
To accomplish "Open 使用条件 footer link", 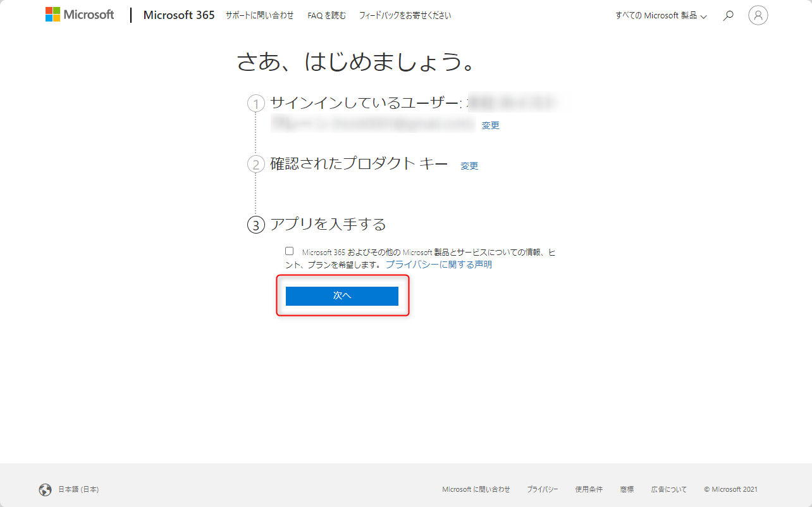I will coord(589,489).
